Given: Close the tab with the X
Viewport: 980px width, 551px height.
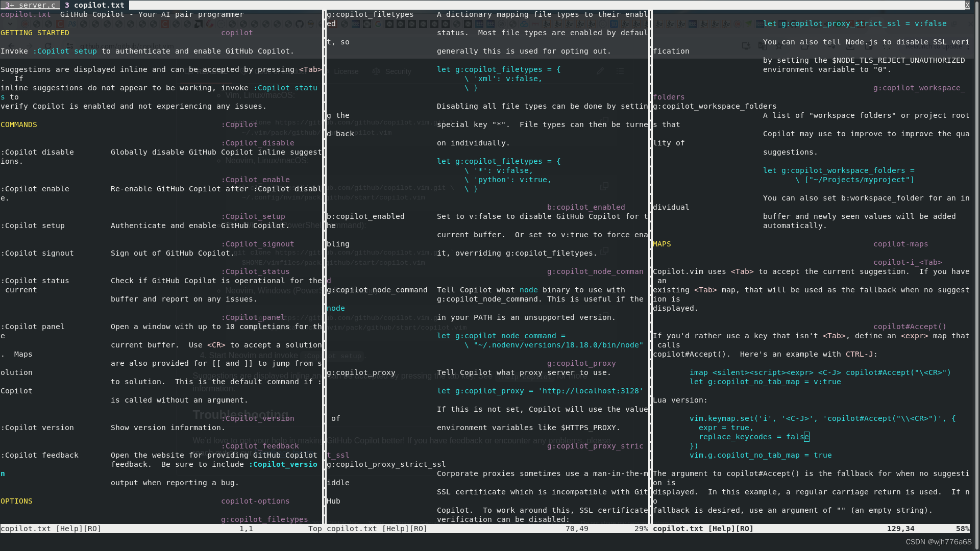Looking at the screenshot, I should 967,5.
